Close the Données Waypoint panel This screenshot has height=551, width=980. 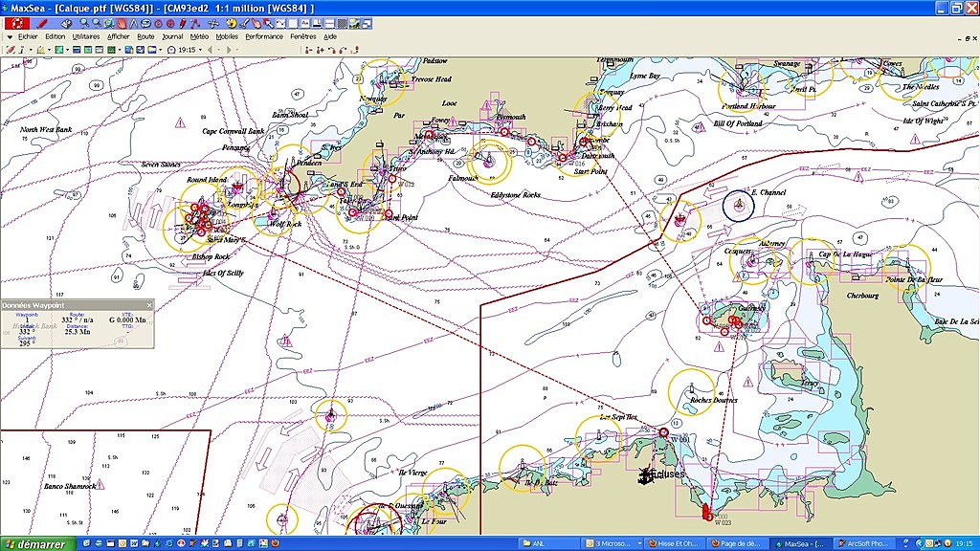coord(149,305)
